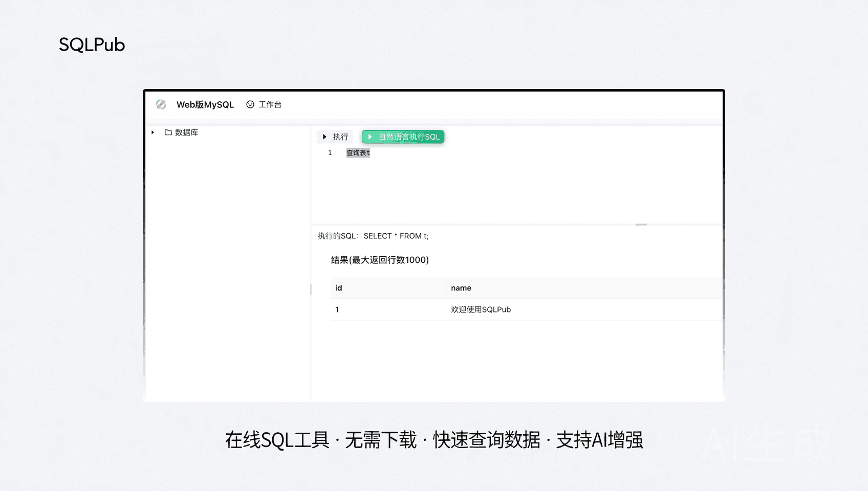Image resolution: width=868 pixels, height=491 pixels.
Task: Click line number 1 in the editor
Action: [330, 152]
